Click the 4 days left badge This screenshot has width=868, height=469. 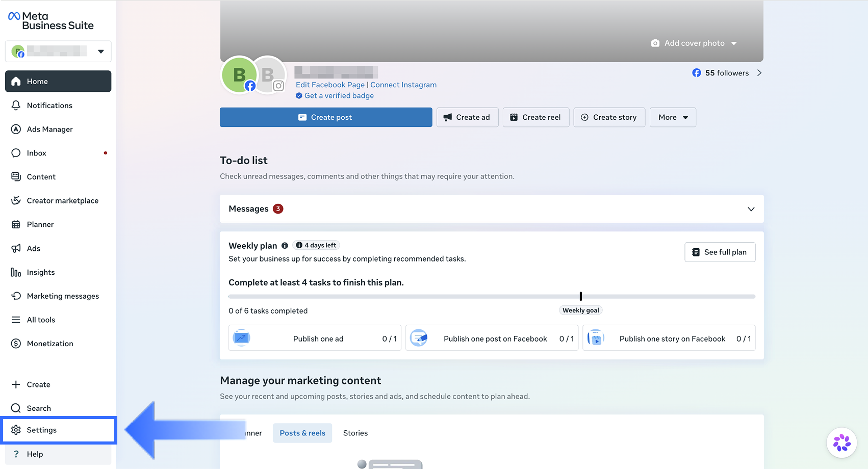tap(316, 245)
